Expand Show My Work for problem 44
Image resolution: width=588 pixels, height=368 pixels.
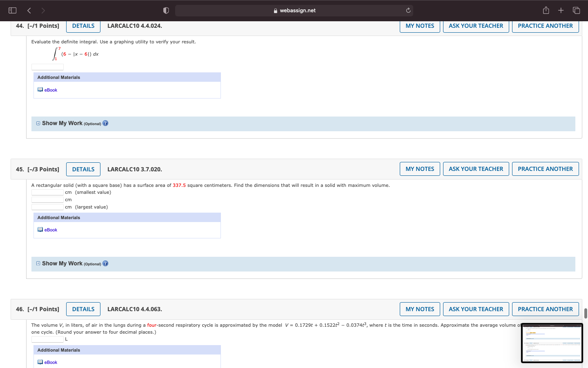pos(38,123)
